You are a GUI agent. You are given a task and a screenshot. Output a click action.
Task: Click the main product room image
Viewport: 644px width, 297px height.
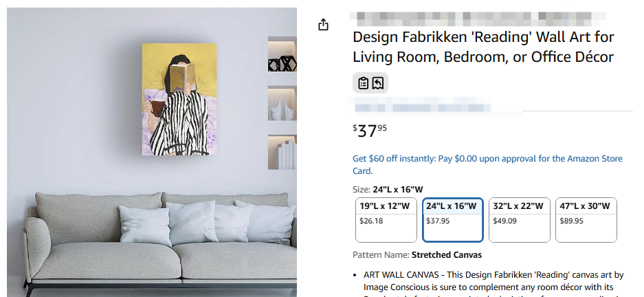152,152
